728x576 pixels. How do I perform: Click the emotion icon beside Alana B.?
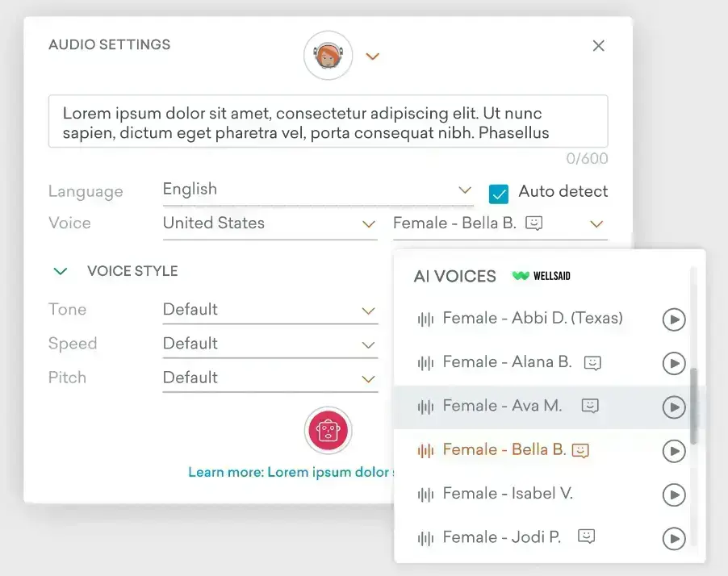click(592, 362)
